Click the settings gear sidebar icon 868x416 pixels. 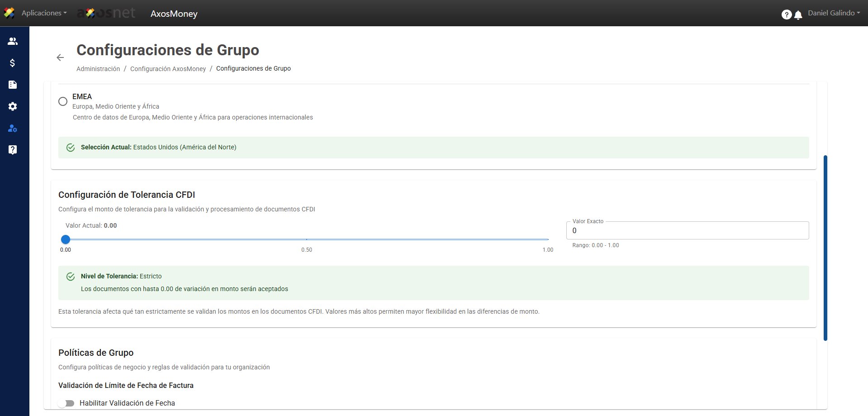tap(13, 106)
